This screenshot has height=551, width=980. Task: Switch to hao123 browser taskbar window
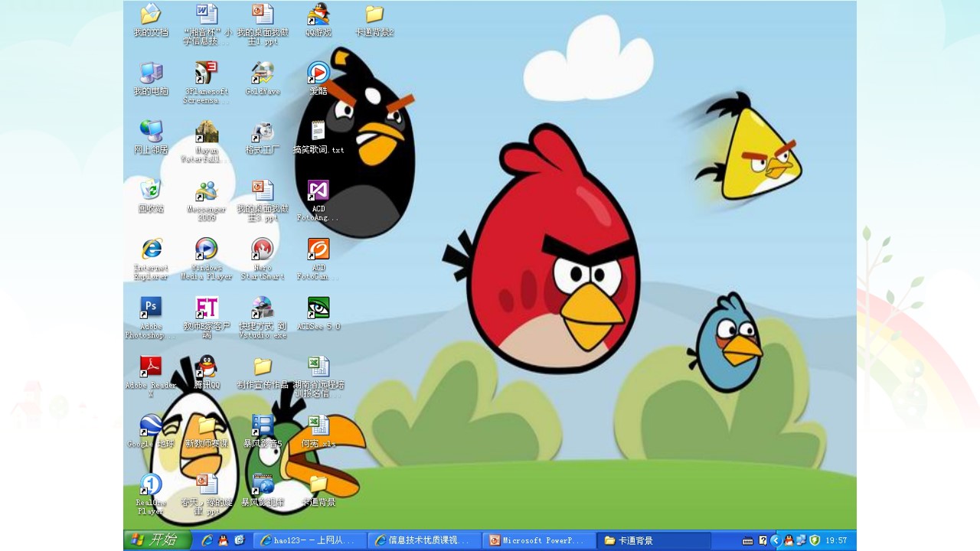point(310,540)
